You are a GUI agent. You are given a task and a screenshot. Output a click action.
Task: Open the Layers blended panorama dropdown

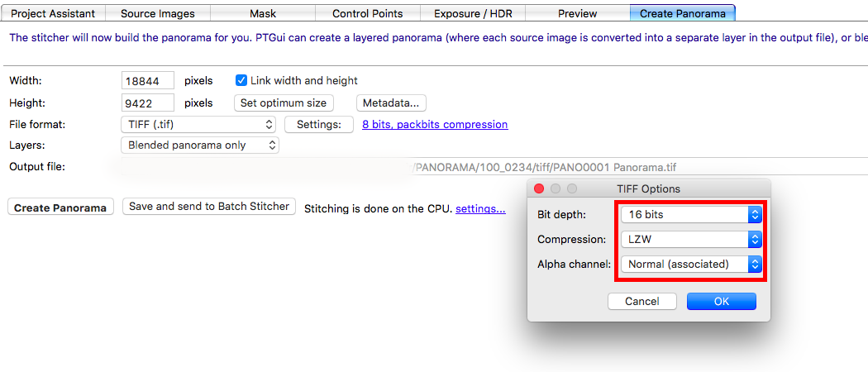(200, 145)
